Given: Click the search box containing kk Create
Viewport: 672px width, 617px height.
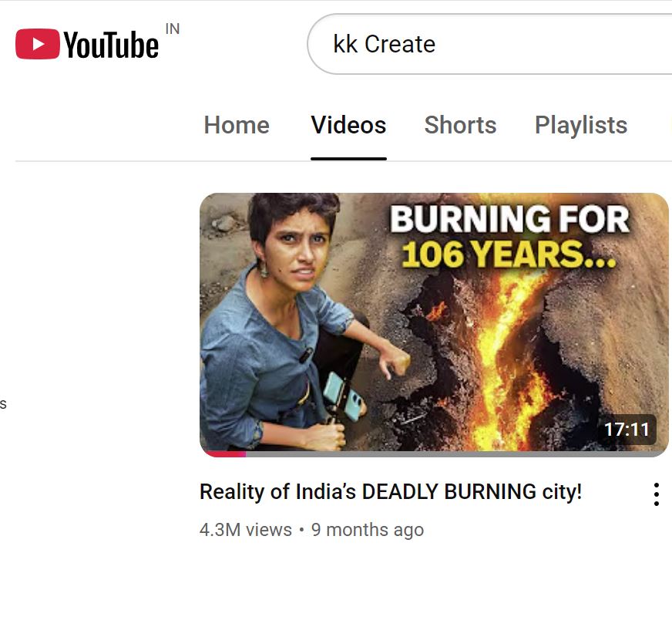Looking at the screenshot, I should [x=489, y=44].
